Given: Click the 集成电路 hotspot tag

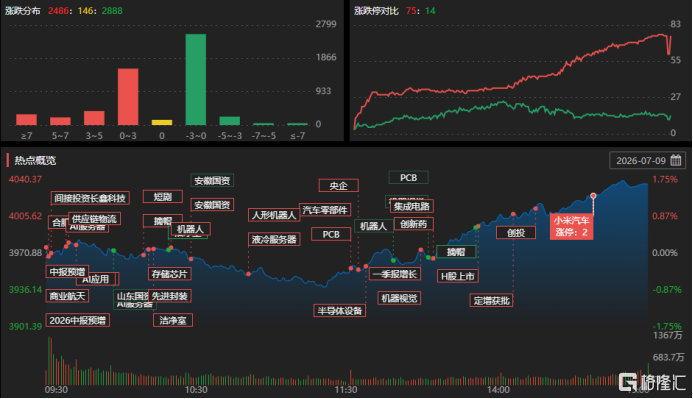Looking at the screenshot, I should (x=412, y=206).
